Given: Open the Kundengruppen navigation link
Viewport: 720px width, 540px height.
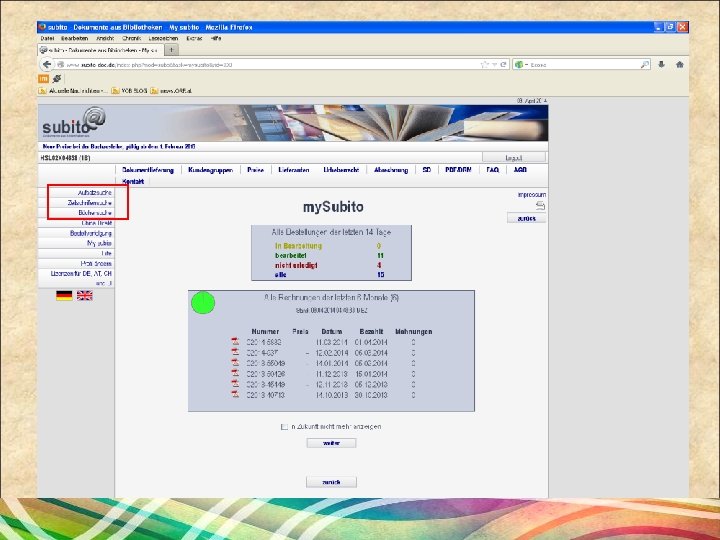Looking at the screenshot, I should tap(210, 170).
